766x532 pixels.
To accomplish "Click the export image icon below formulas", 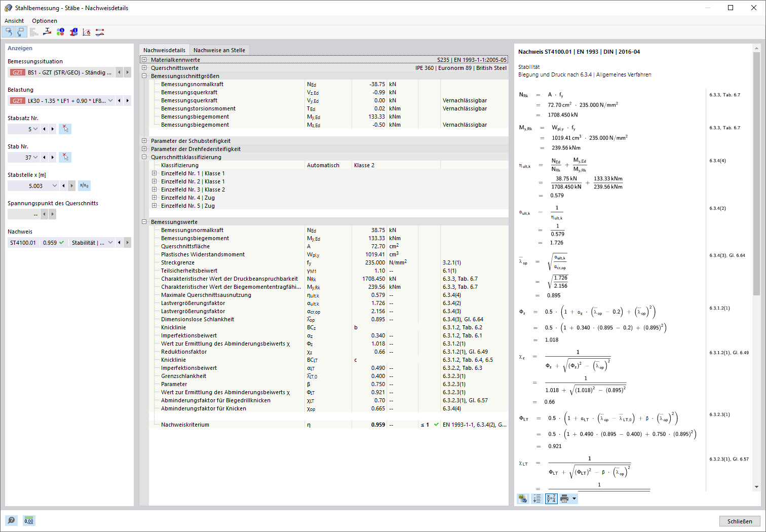I will point(523,499).
